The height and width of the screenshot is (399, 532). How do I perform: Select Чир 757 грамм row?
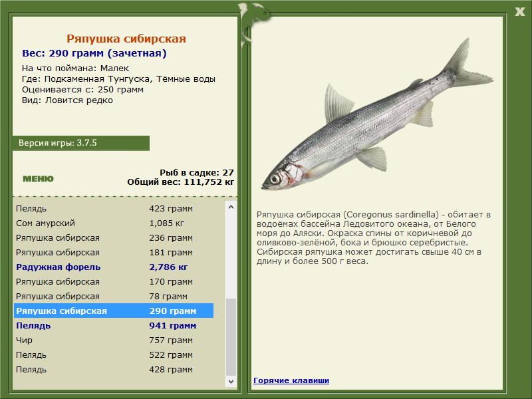(x=114, y=340)
